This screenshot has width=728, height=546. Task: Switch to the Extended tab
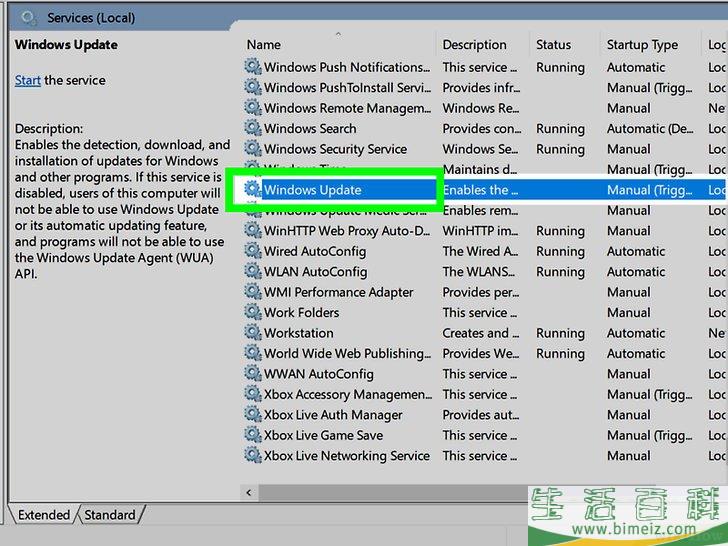44,515
